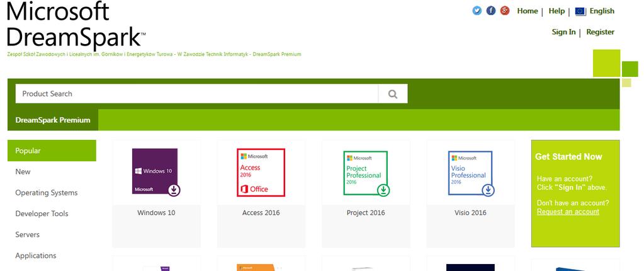Click Sign In at the top
This screenshot has width=644, height=271.
(563, 32)
